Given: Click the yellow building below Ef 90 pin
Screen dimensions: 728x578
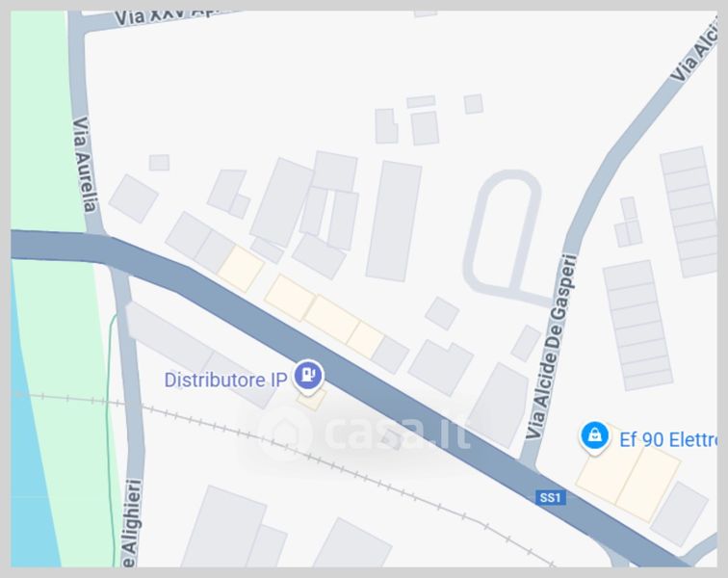Looking at the screenshot, I should (628, 479).
